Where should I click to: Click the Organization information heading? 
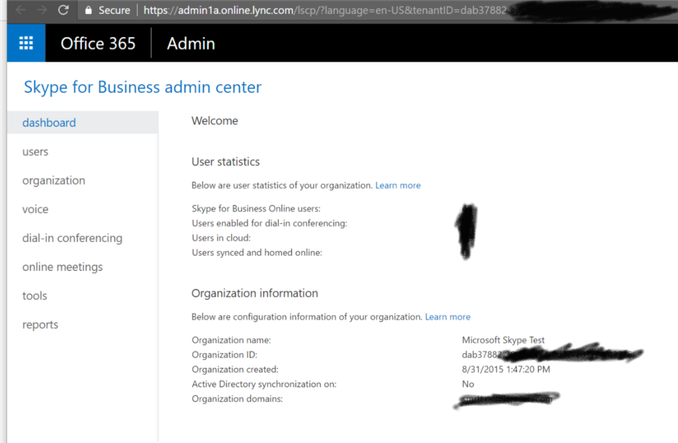pos(255,293)
